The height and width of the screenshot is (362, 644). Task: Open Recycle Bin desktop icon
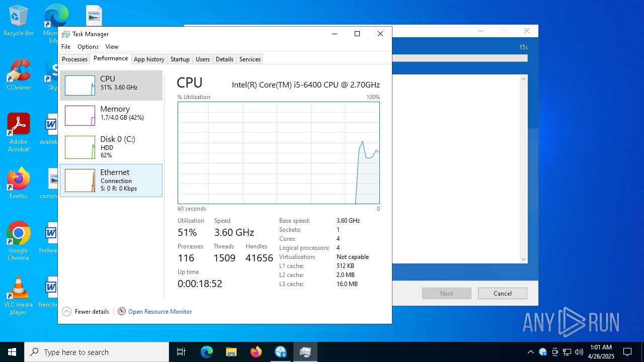18,21
